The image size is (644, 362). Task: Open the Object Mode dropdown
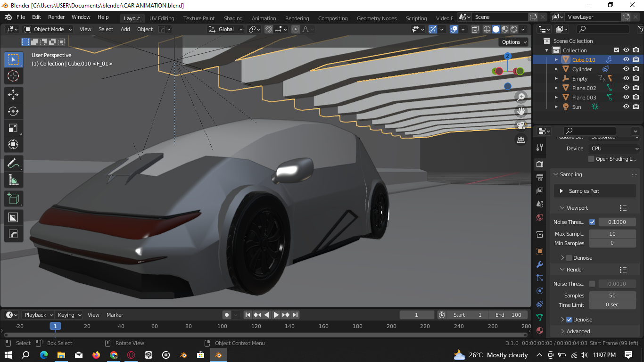pyautogui.click(x=48, y=29)
